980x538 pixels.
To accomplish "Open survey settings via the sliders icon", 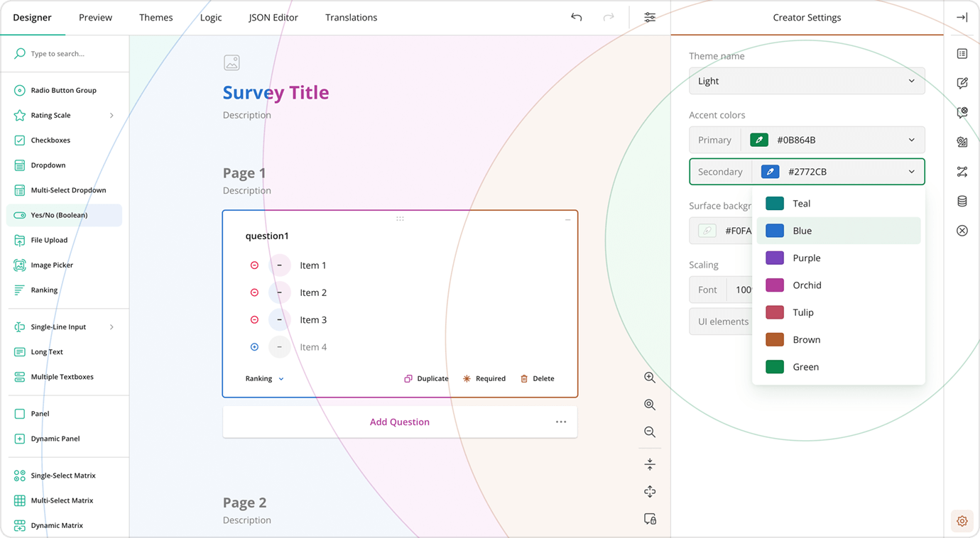I will pyautogui.click(x=649, y=16).
